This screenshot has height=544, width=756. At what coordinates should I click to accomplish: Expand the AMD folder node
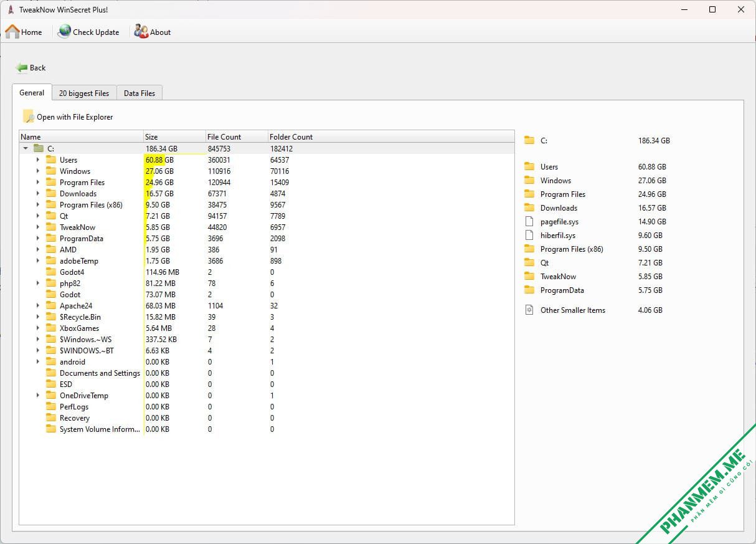pyautogui.click(x=38, y=249)
